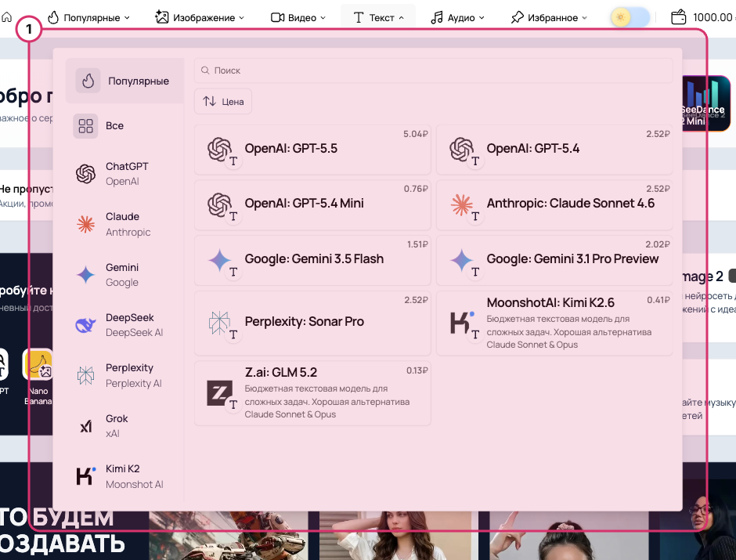
Task: Click the flame icon beside Популярные in sidebar
Action: [88, 81]
